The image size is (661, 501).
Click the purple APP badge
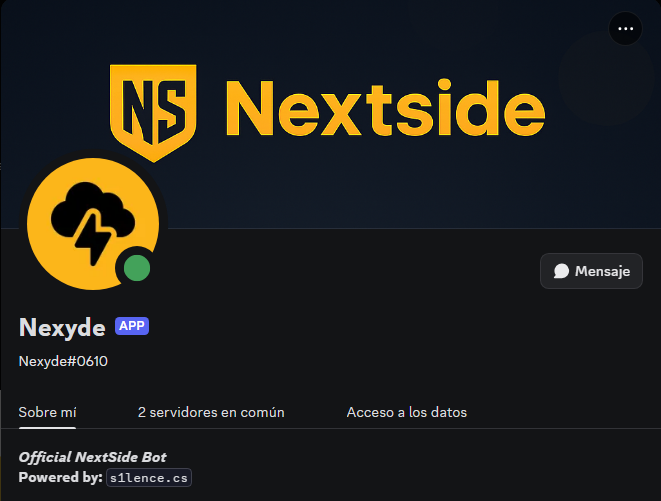click(132, 326)
